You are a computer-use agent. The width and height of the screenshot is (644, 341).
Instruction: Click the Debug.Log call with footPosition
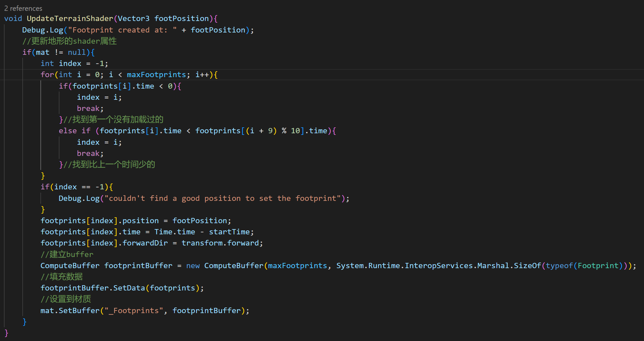[138, 30]
